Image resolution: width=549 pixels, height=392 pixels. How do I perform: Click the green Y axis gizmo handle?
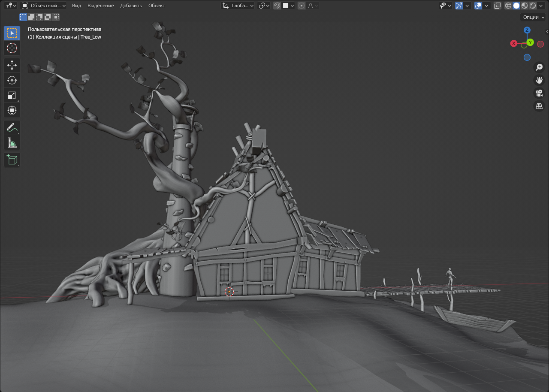click(530, 42)
